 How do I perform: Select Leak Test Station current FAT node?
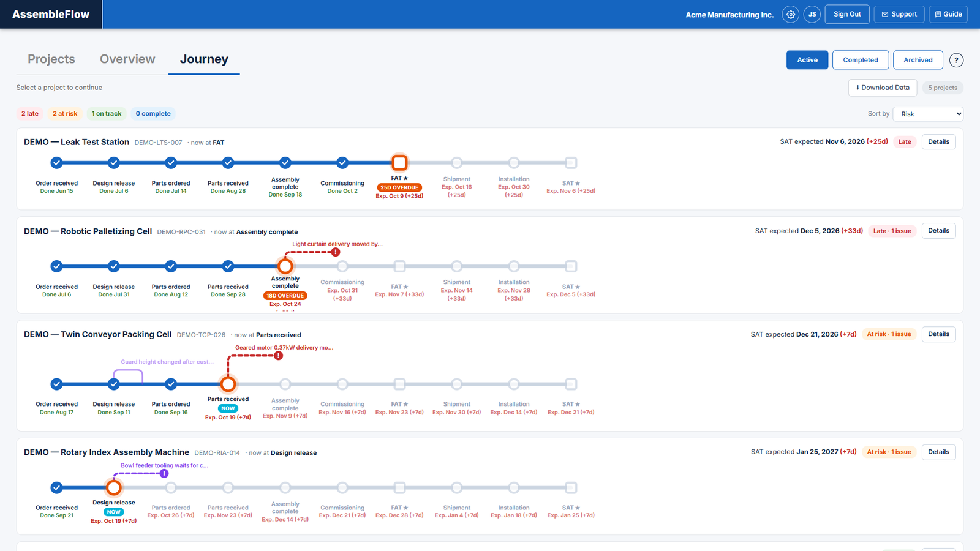399,163
